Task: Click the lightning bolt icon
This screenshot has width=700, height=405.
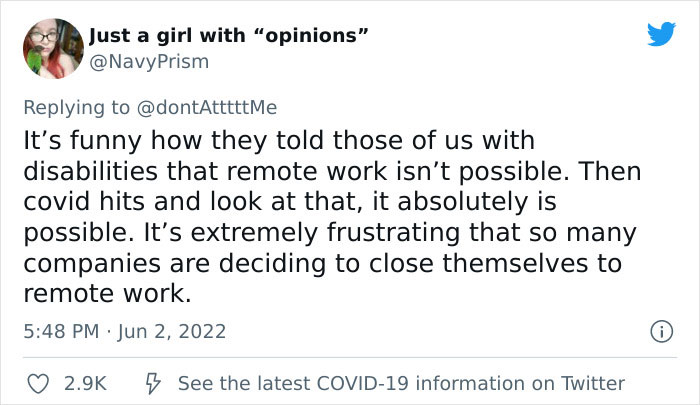Action: click(154, 383)
